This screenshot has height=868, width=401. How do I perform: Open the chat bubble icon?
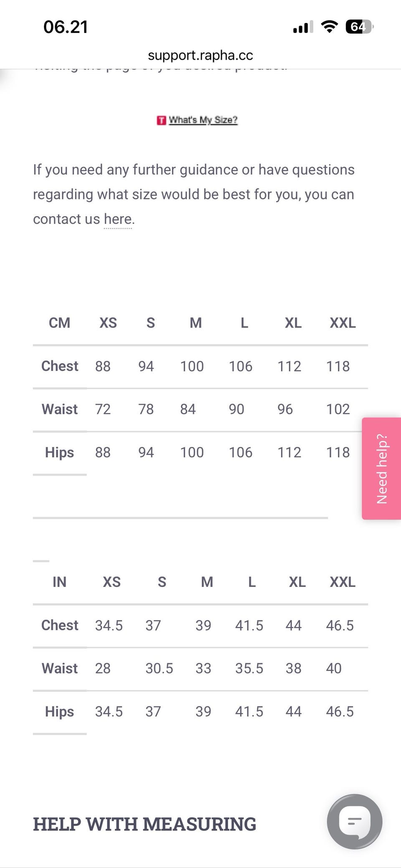[x=354, y=821]
